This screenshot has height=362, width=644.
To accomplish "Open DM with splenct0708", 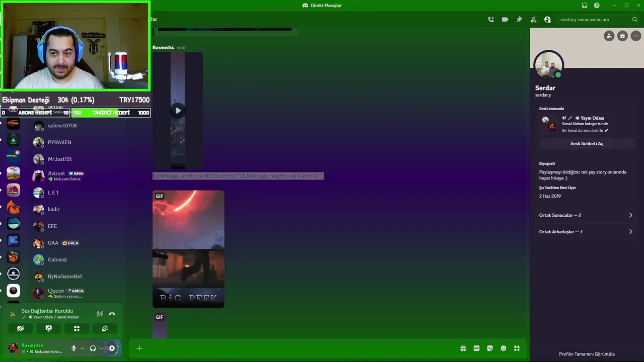I will pos(75,126).
